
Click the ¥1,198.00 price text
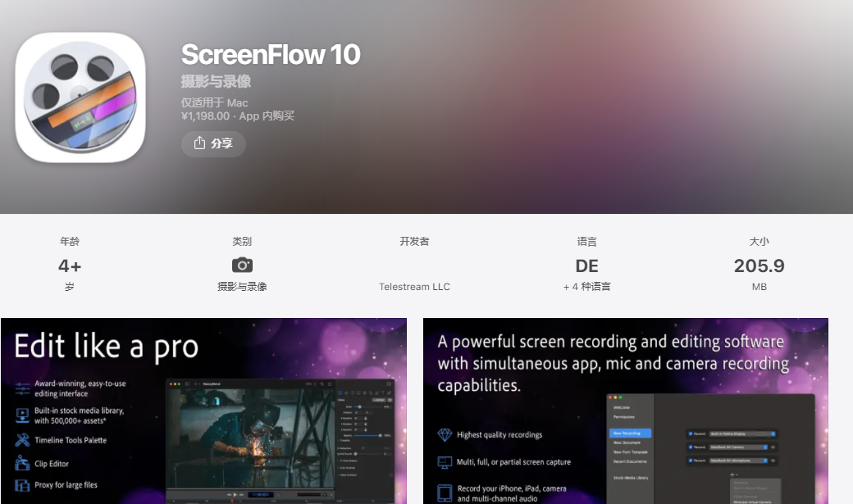(206, 116)
